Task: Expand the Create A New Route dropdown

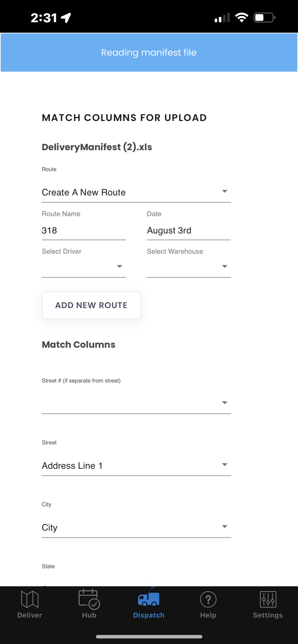Action: (136, 192)
